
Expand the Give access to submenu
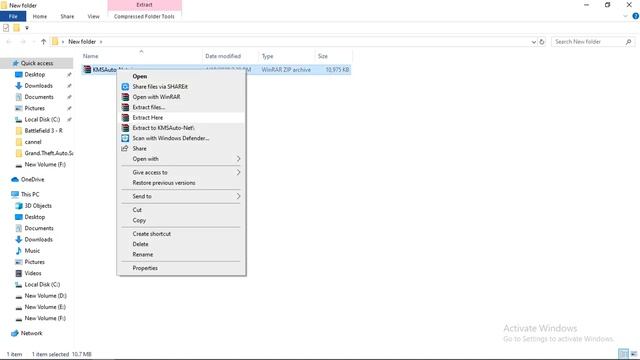tap(238, 172)
